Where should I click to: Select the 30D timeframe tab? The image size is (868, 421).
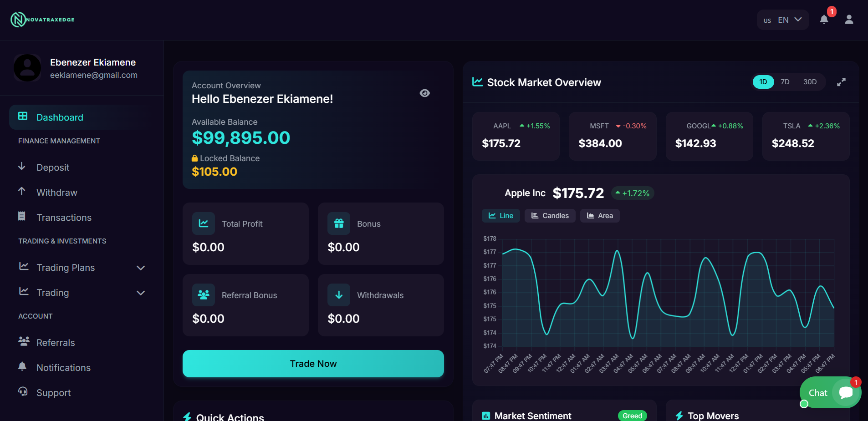tap(810, 82)
